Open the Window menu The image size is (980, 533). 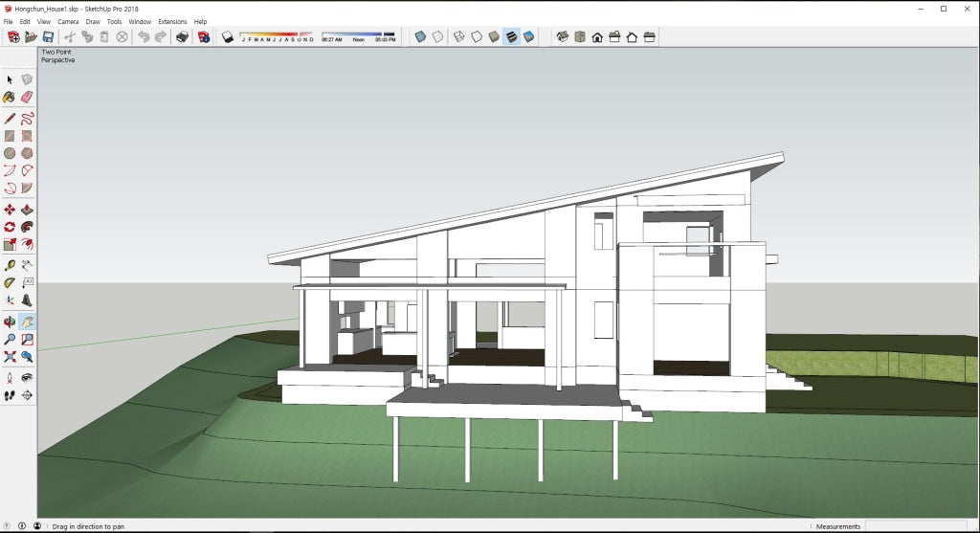[140, 21]
